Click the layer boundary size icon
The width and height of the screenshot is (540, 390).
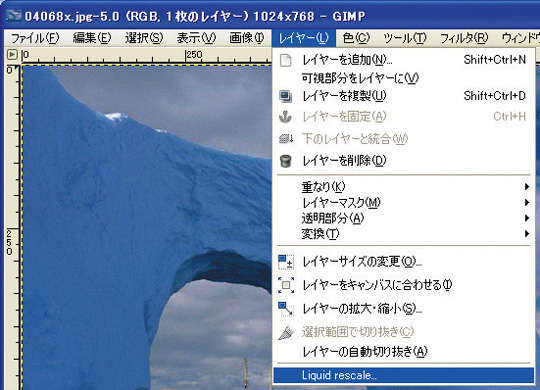[286, 262]
